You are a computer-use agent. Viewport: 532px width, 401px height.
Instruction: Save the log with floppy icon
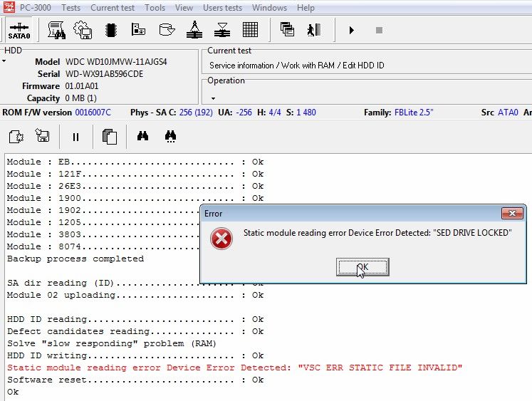point(43,135)
